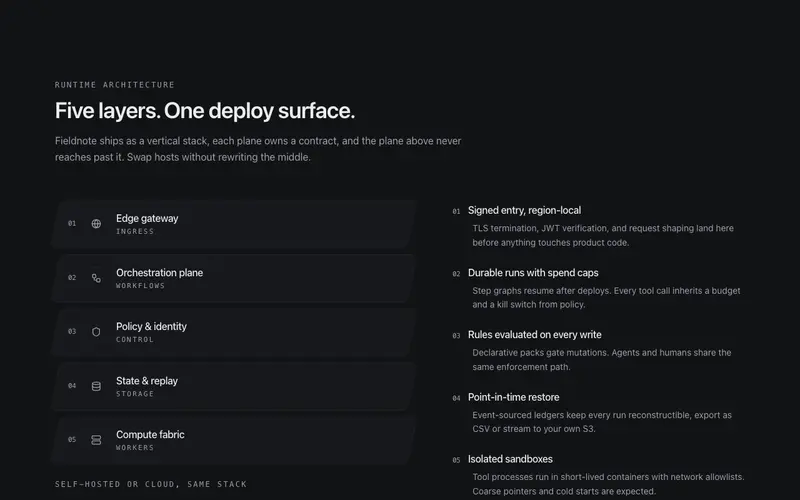This screenshot has width=800, height=500.
Task: Select the Edge gateway layer card
Action: (x=234, y=224)
